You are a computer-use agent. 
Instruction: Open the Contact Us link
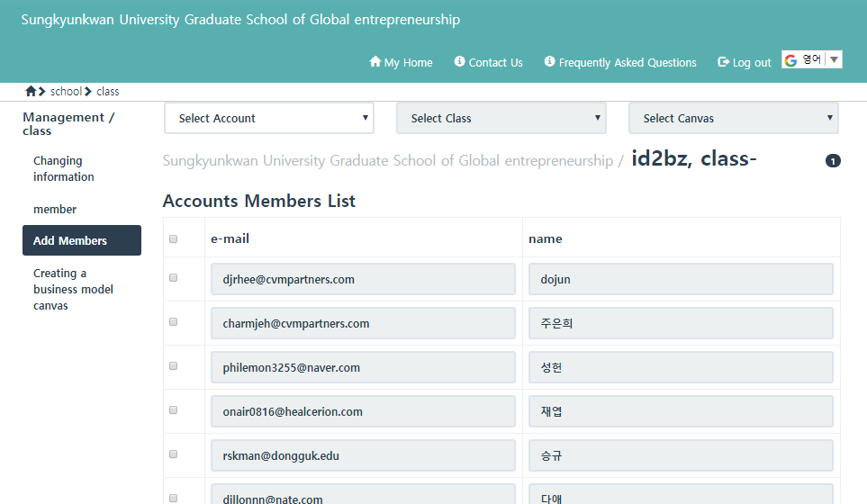(489, 62)
